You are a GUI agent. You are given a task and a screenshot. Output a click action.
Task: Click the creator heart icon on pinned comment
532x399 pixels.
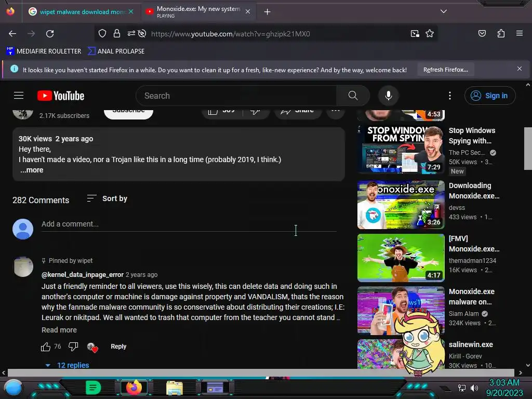pos(92,348)
